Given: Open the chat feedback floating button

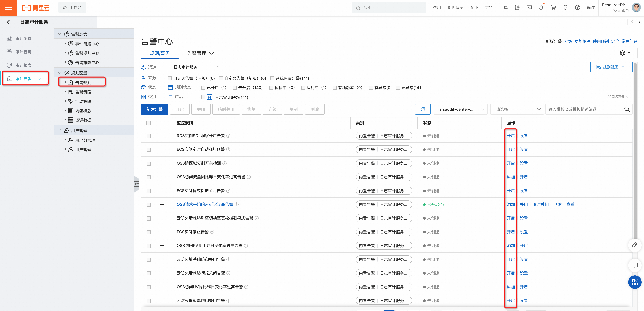Looking at the screenshot, I should tap(634, 265).
